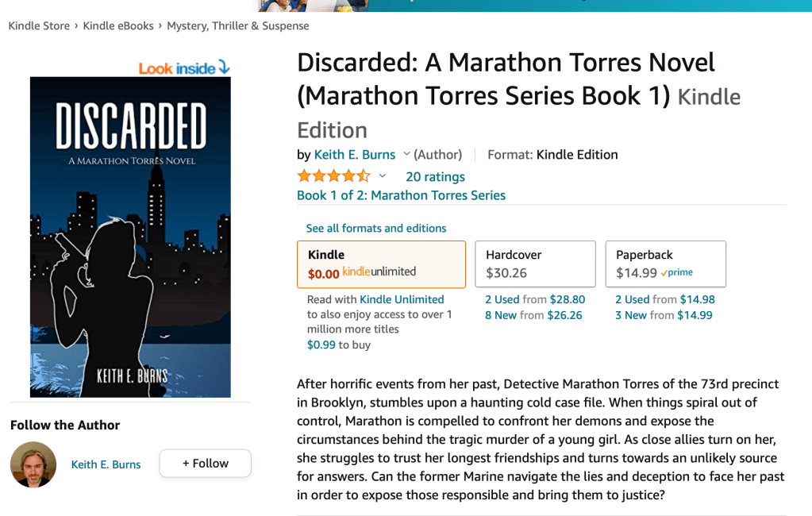
Task: Open Mystery, Thriller & Suspense breadcrumb
Action: click(x=238, y=25)
